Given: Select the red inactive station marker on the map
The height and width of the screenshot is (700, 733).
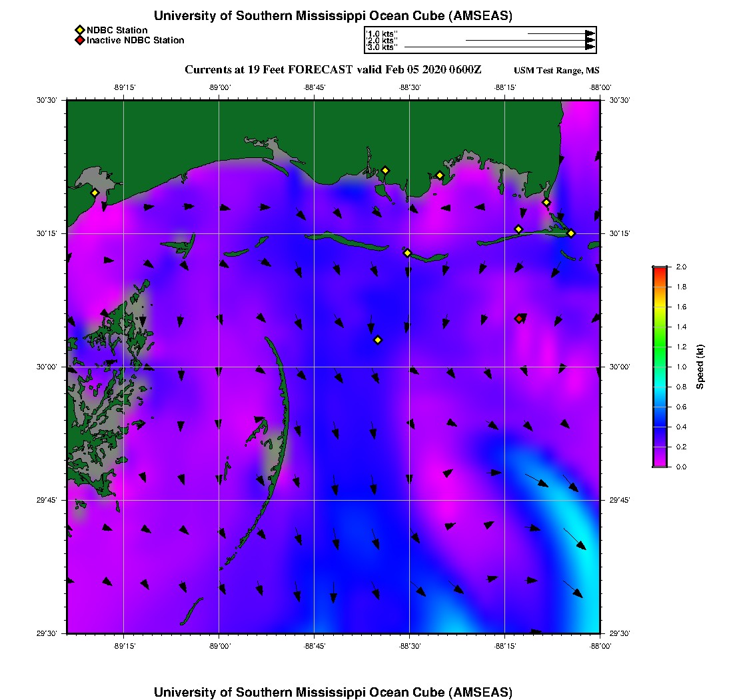Looking at the screenshot, I should [519, 319].
